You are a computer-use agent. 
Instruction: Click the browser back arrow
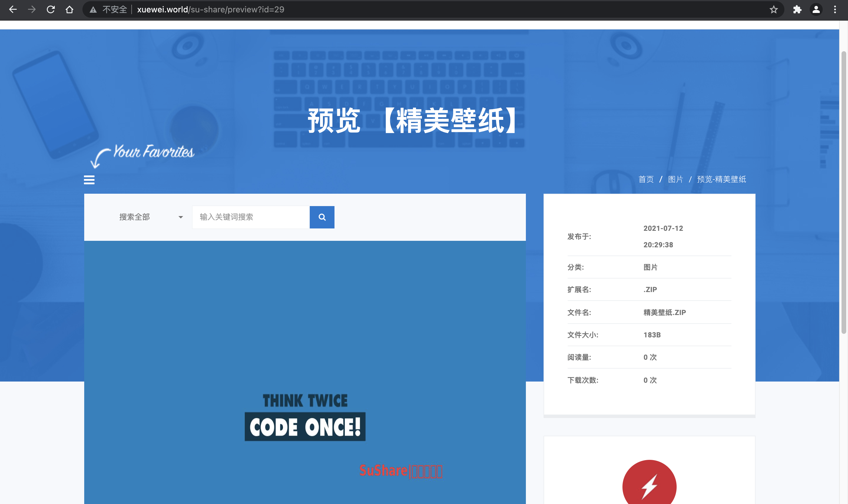point(13,9)
